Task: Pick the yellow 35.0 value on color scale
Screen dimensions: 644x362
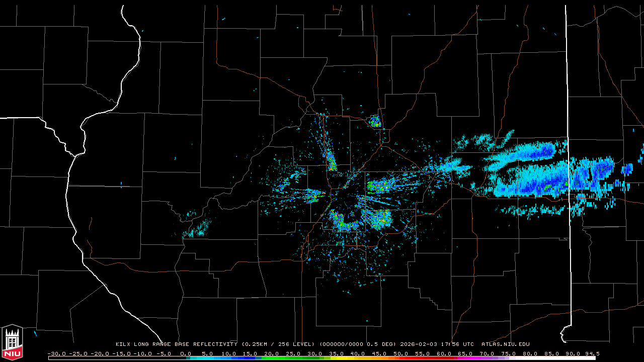Action: coord(337,354)
